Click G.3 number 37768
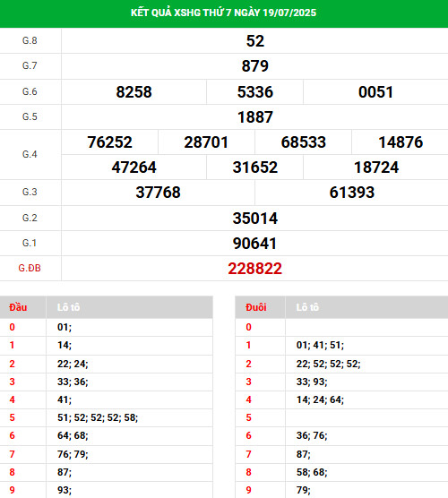 tap(158, 193)
